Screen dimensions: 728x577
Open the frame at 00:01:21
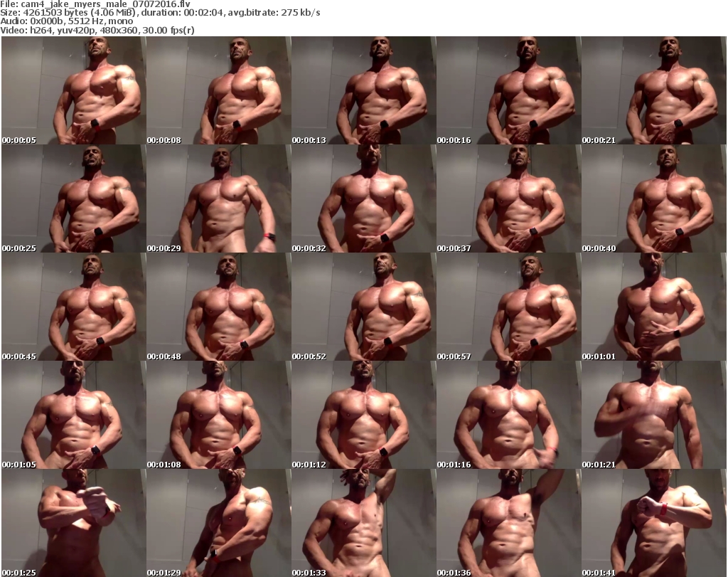pos(654,415)
